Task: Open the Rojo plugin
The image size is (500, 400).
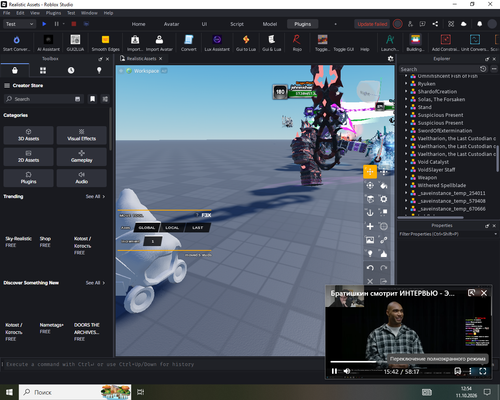Action: [x=297, y=43]
